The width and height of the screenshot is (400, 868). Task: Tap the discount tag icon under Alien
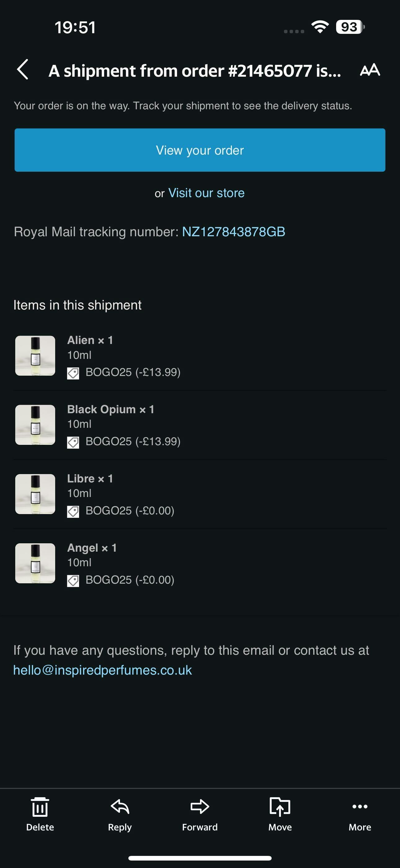point(73,373)
